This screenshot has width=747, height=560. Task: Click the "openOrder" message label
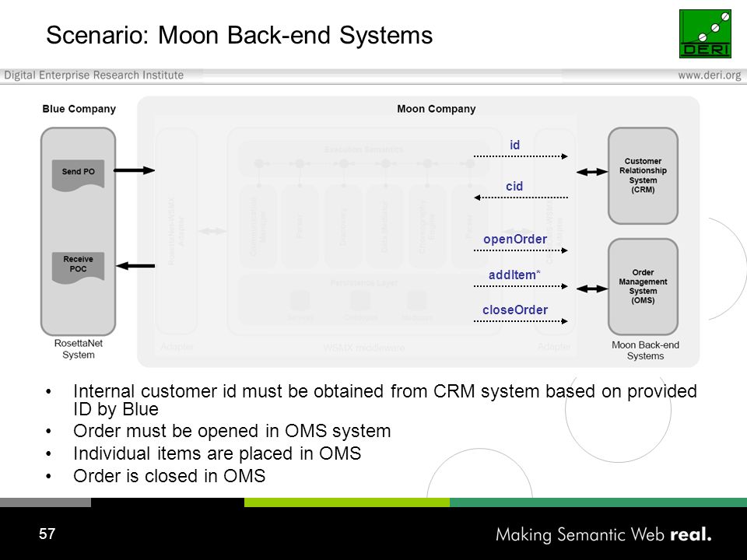coord(515,239)
